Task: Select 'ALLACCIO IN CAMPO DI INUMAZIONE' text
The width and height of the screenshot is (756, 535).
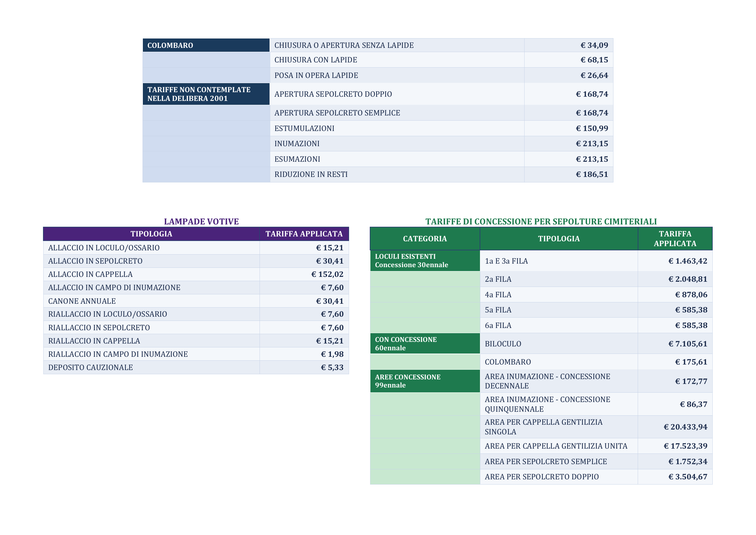Action: click(114, 288)
